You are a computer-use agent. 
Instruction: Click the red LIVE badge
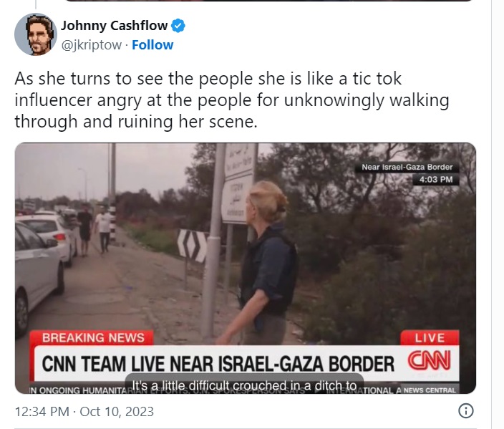[x=430, y=337]
